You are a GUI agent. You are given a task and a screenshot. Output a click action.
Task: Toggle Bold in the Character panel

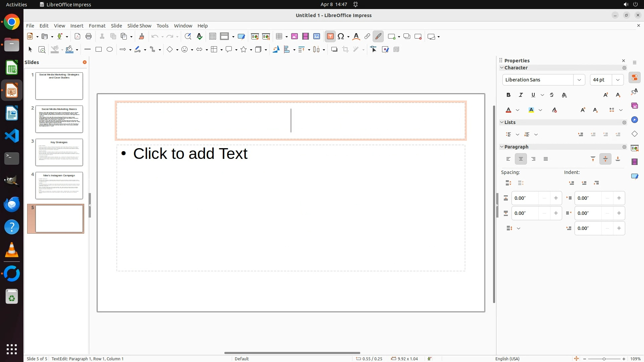tap(508, 95)
